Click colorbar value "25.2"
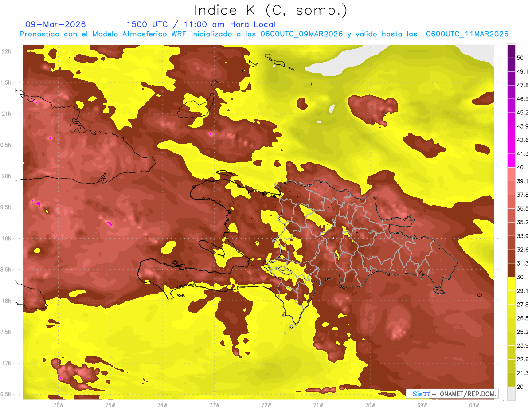The width and height of the screenshot is (532, 411). (523, 332)
